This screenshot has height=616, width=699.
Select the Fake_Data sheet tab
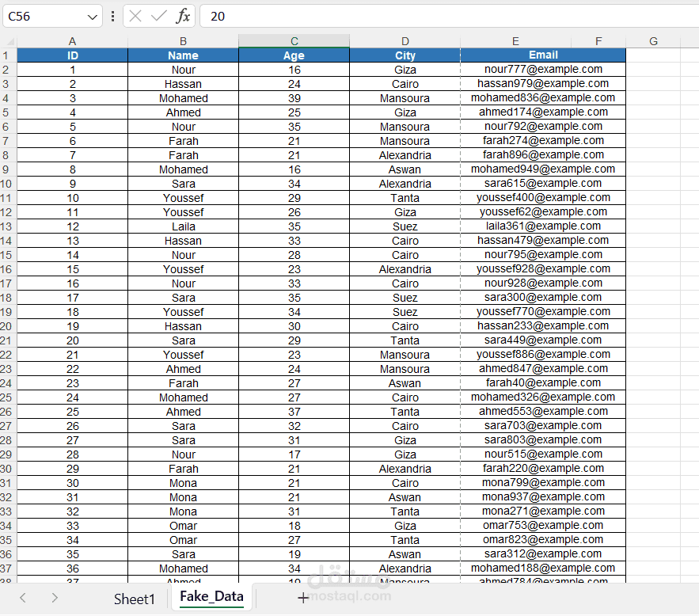point(211,598)
